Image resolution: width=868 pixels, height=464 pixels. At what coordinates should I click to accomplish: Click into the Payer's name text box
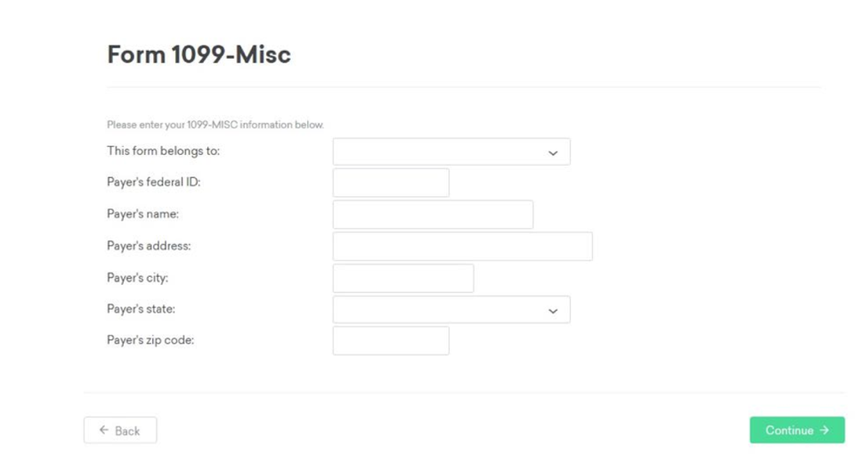pos(433,215)
